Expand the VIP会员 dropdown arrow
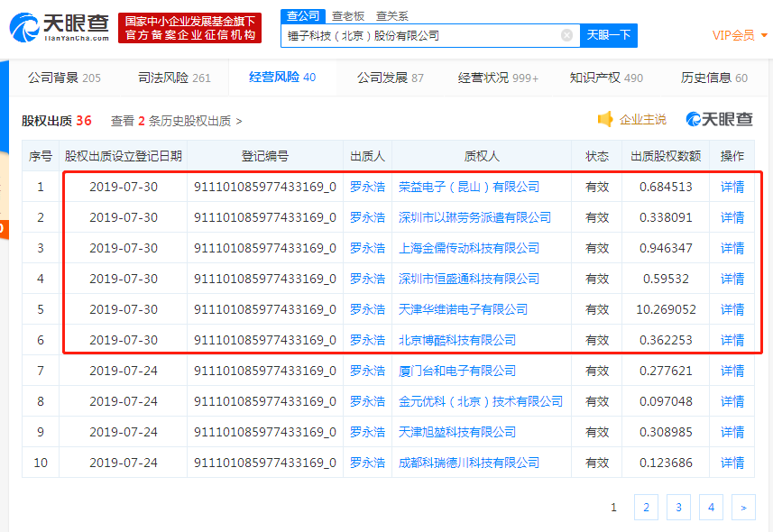The height and width of the screenshot is (532, 773). point(764,35)
